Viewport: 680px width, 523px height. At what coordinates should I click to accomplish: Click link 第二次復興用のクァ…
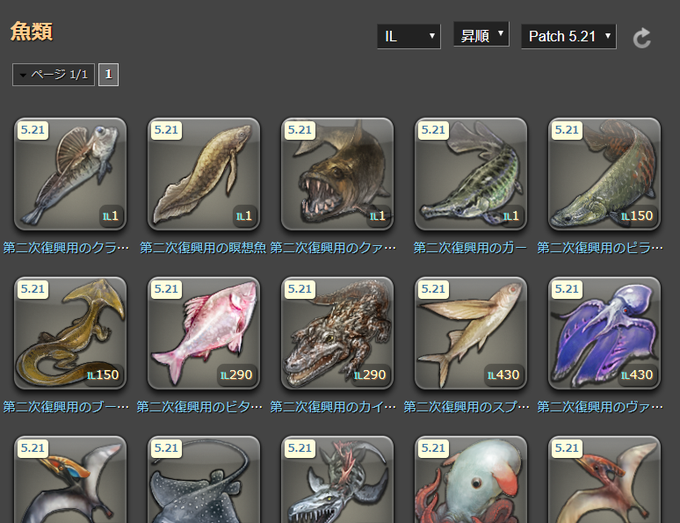pyautogui.click(x=333, y=248)
